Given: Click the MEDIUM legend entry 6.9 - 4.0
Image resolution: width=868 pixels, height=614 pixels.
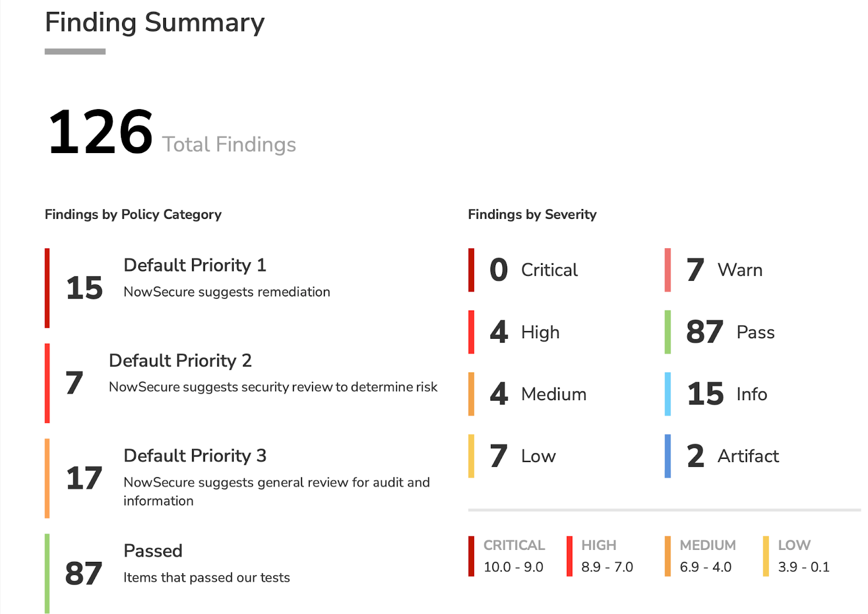Looking at the screenshot, I should tap(705, 567).
